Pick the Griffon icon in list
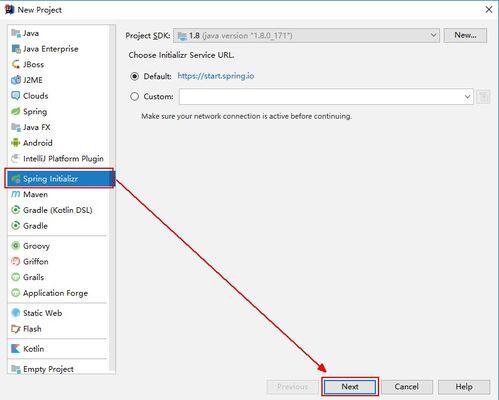The height and width of the screenshot is (400, 499). click(x=16, y=261)
